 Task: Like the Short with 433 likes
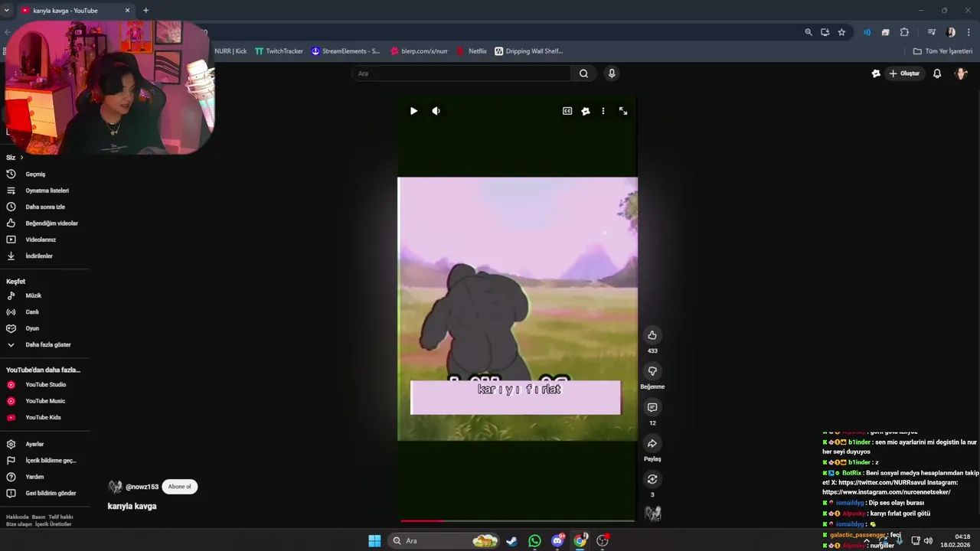652,335
